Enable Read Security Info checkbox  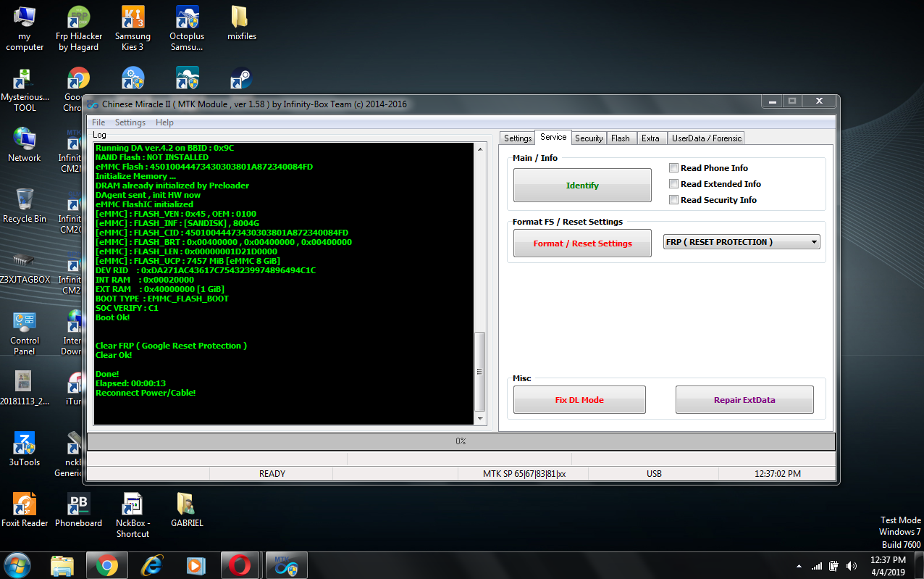674,200
